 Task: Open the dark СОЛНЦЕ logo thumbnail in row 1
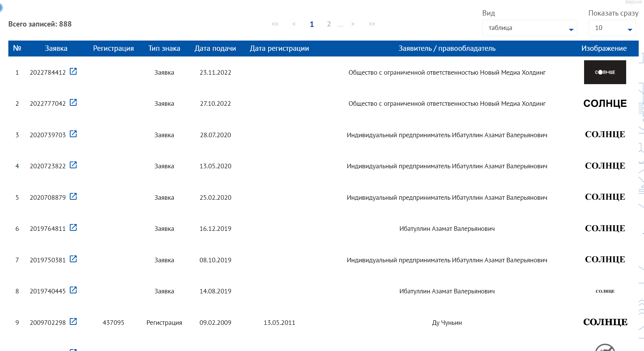point(605,72)
